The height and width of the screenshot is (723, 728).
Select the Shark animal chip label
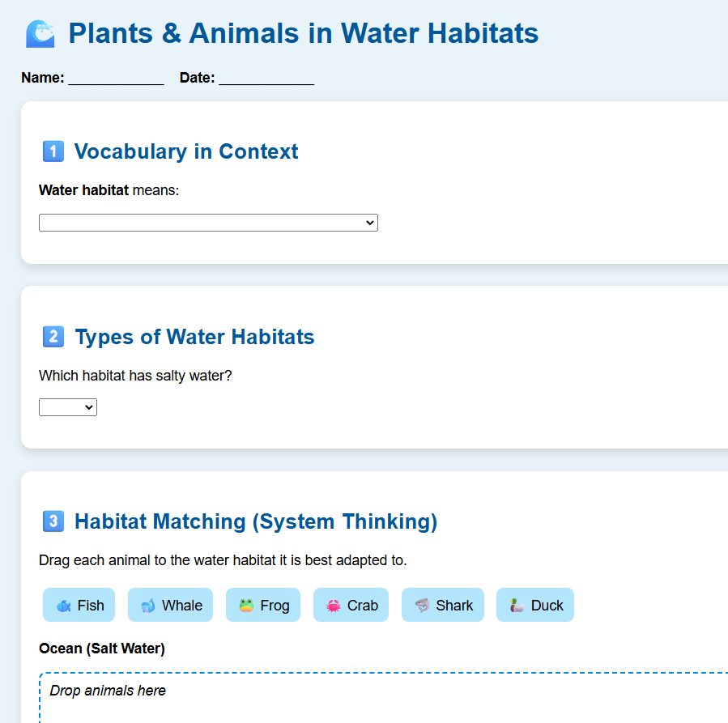tap(454, 606)
